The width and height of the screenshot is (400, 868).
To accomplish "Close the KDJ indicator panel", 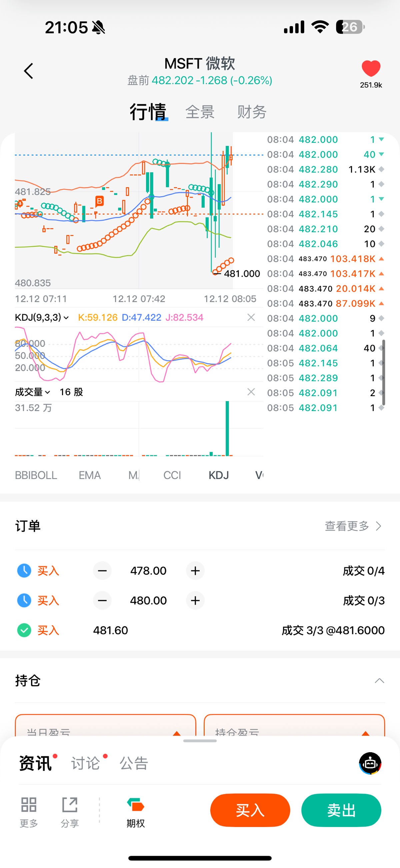I will pos(251,317).
